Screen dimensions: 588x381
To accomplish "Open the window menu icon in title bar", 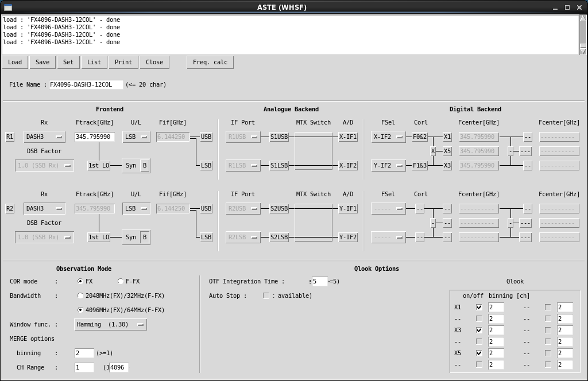I will click(x=7, y=7).
